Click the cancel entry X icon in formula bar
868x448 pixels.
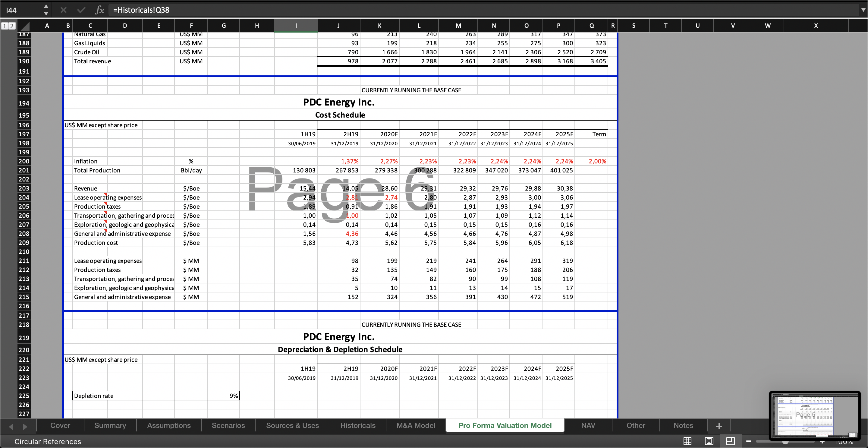pos(63,10)
